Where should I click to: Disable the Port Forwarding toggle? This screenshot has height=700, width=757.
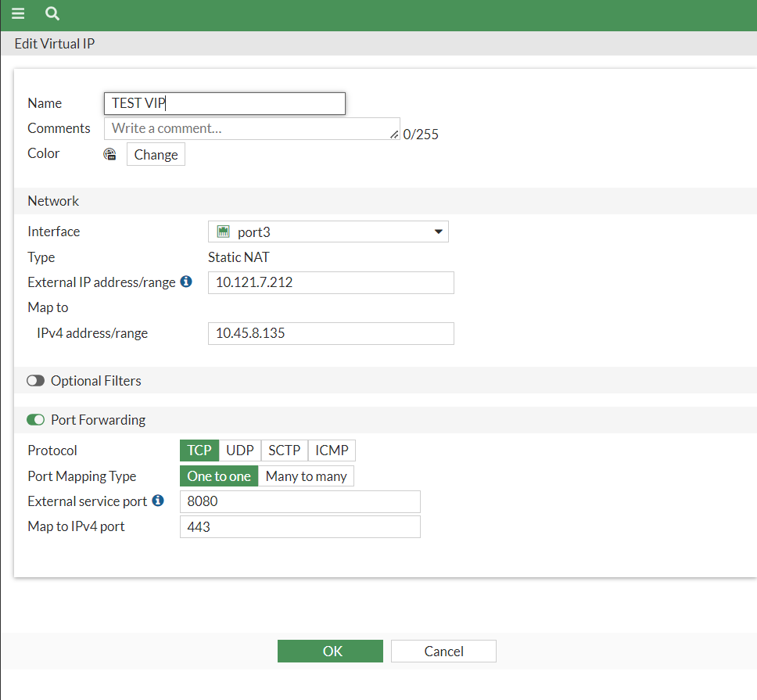(36, 420)
